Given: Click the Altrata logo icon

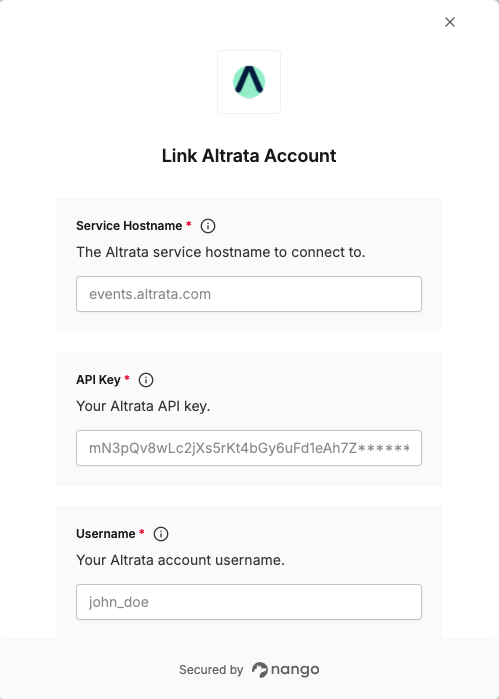Looking at the screenshot, I should click(249, 82).
